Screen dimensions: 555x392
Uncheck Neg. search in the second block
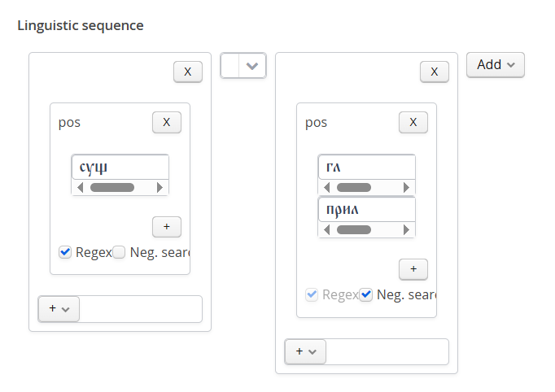366,294
